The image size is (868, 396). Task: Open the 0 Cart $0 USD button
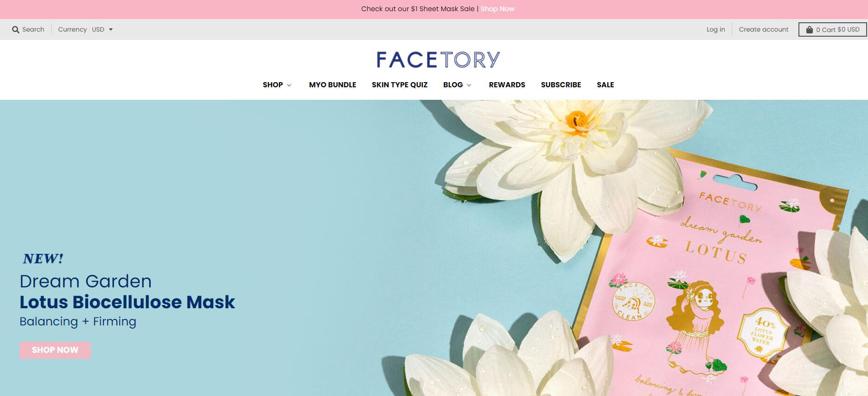(x=832, y=29)
